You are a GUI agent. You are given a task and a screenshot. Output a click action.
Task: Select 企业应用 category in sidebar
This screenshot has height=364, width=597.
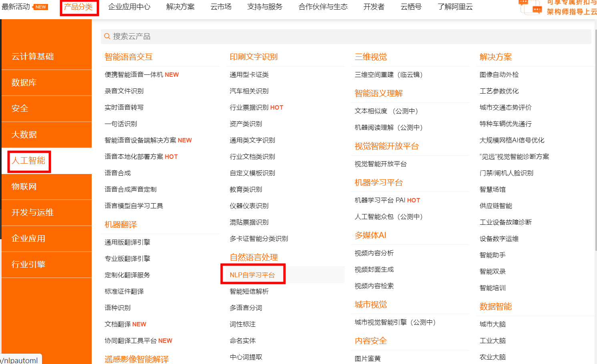[46, 238]
